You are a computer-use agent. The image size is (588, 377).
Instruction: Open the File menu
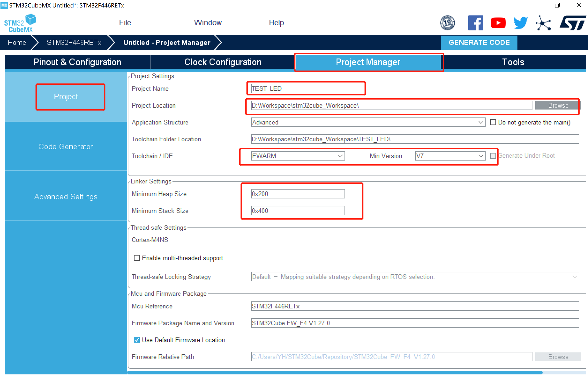tap(125, 22)
